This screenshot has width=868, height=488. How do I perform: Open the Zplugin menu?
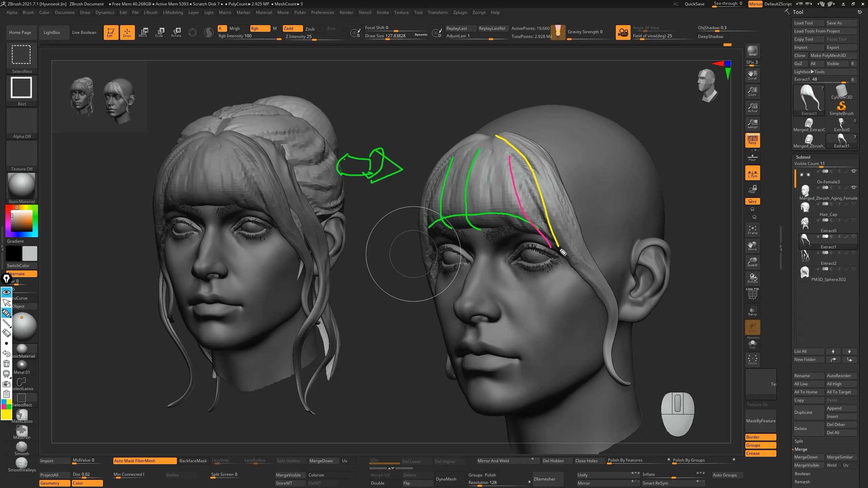460,13
